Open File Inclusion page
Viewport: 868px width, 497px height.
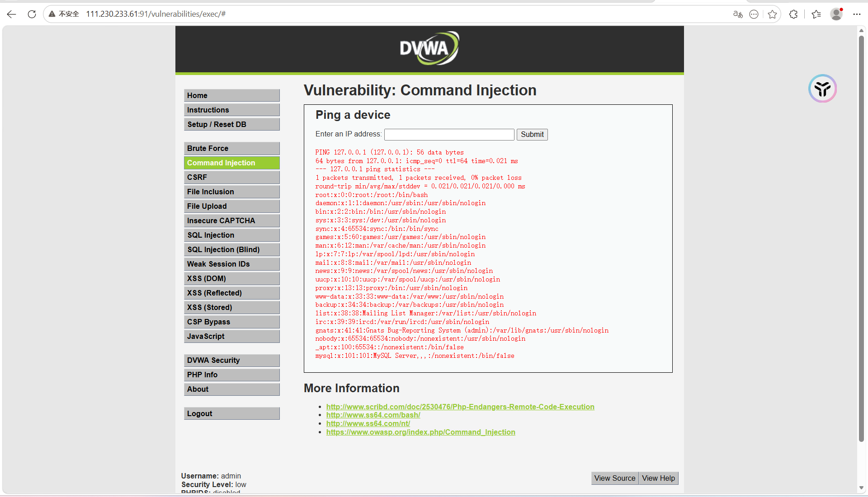tap(232, 192)
